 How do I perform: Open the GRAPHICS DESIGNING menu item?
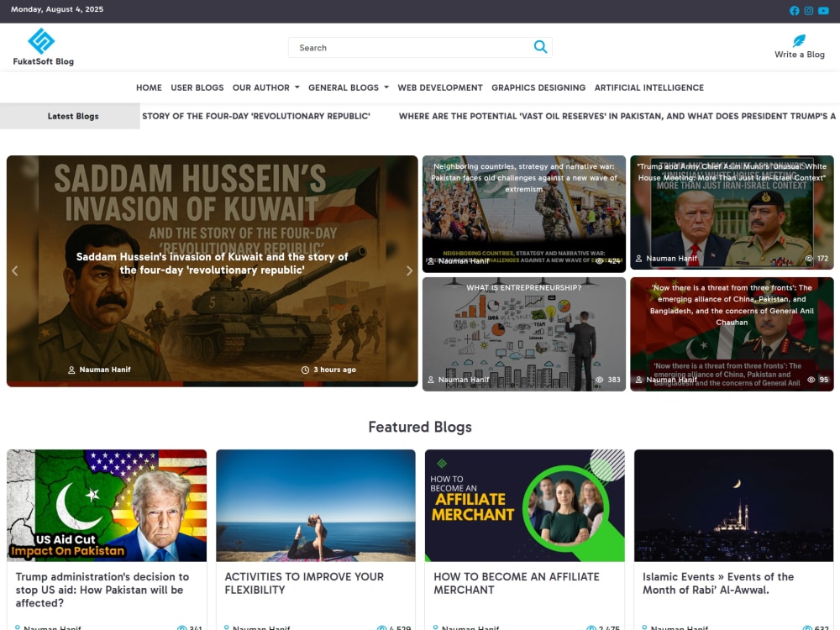click(538, 87)
